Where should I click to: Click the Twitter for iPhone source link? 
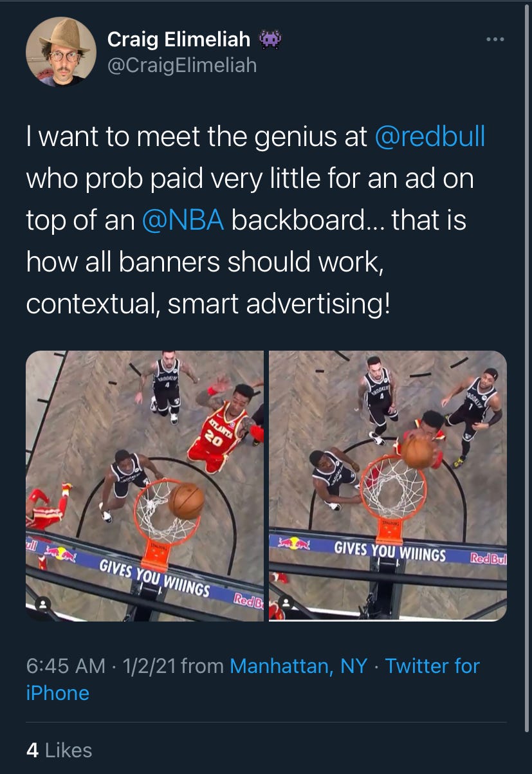click(x=253, y=679)
